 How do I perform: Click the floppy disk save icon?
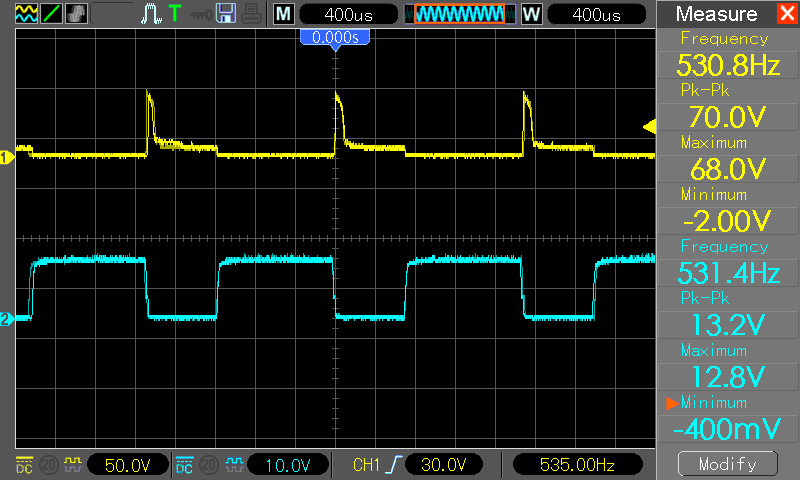[x=226, y=14]
